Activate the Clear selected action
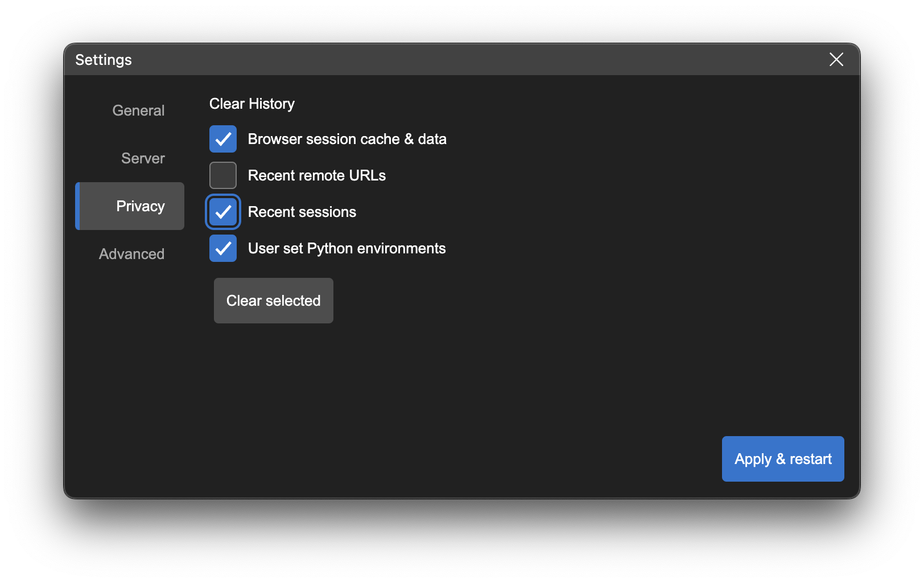 273,301
